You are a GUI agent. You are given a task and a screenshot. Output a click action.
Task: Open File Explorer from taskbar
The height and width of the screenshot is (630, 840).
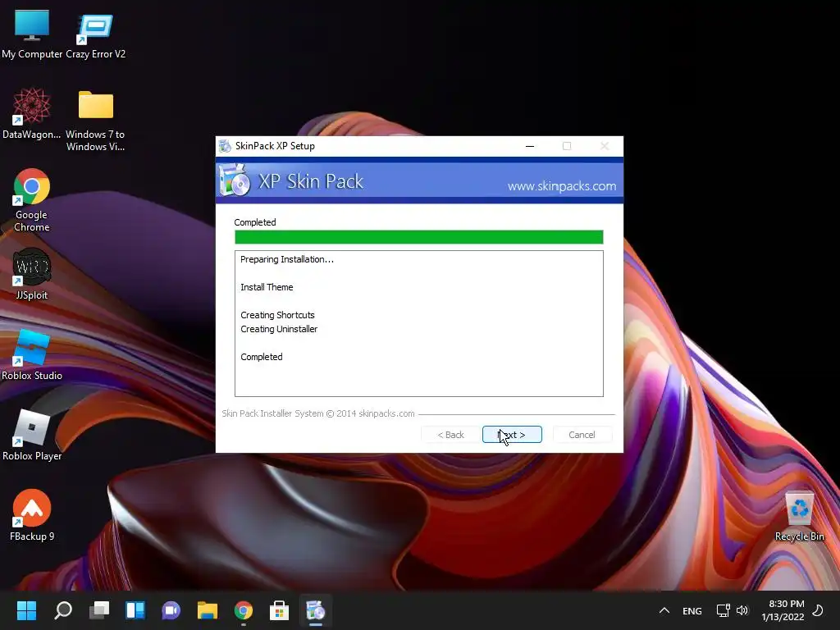pyautogui.click(x=208, y=610)
